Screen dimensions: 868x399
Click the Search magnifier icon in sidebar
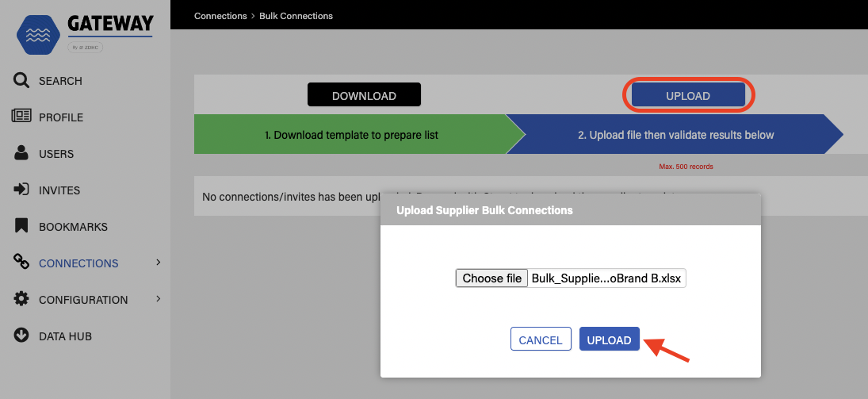[x=22, y=80]
